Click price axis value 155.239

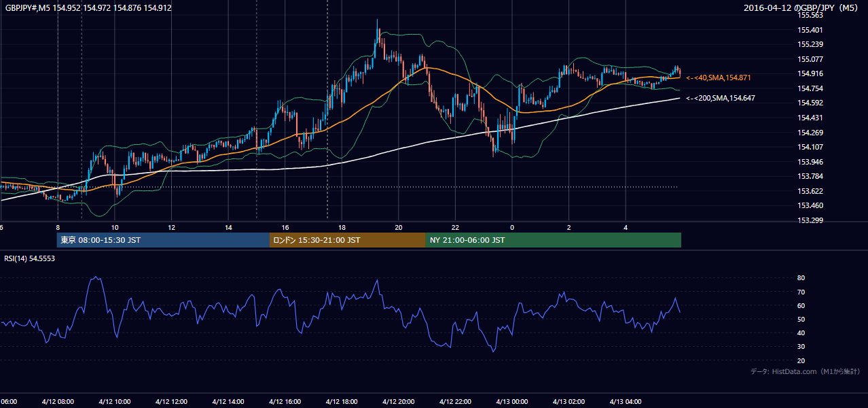810,44
